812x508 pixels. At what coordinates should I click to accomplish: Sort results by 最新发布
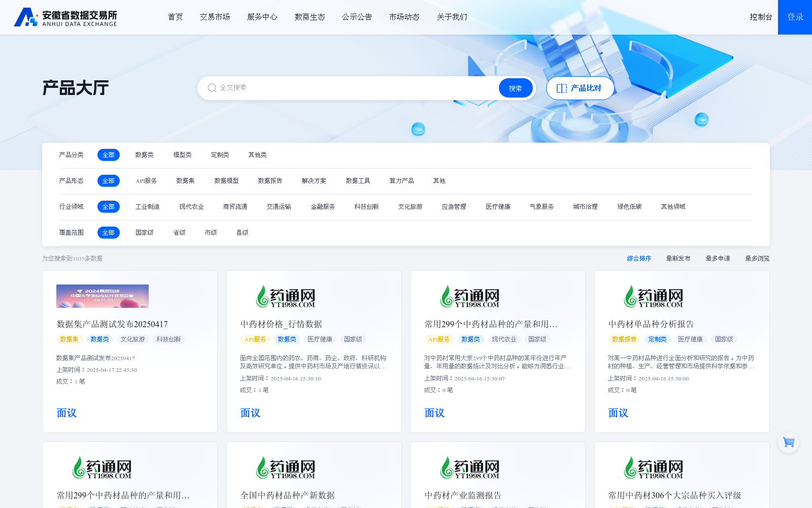(x=678, y=259)
